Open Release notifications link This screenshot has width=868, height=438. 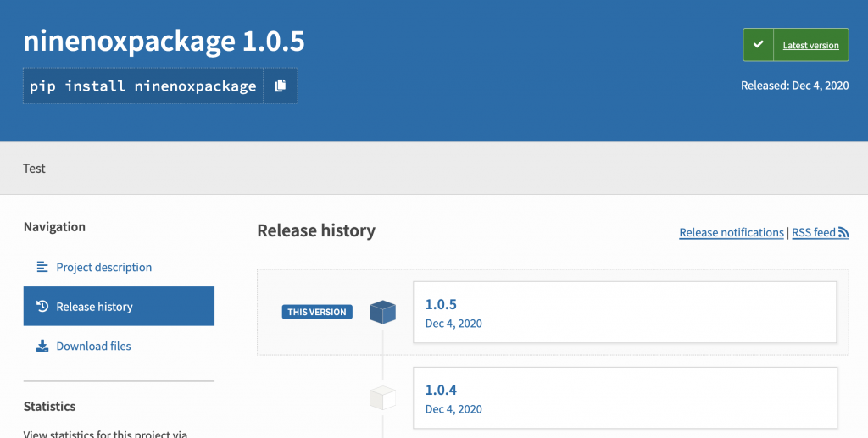pyautogui.click(x=732, y=233)
